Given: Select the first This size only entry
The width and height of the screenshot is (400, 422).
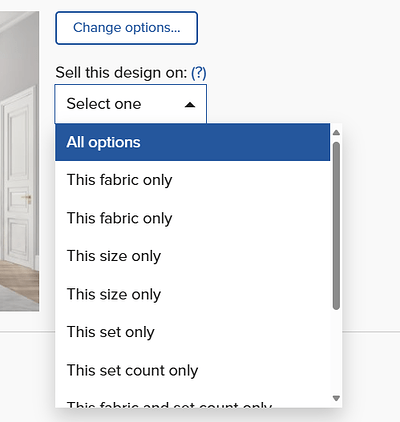Looking at the screenshot, I should (193, 256).
